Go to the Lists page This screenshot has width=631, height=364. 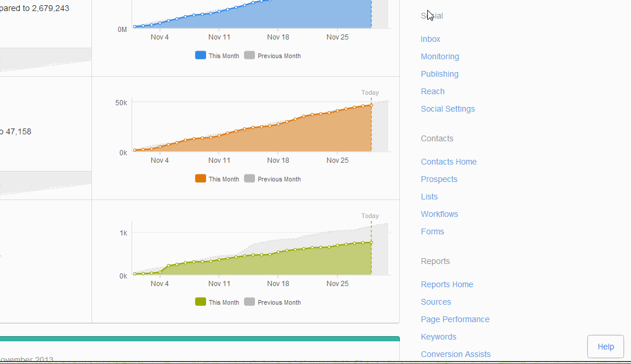429,197
